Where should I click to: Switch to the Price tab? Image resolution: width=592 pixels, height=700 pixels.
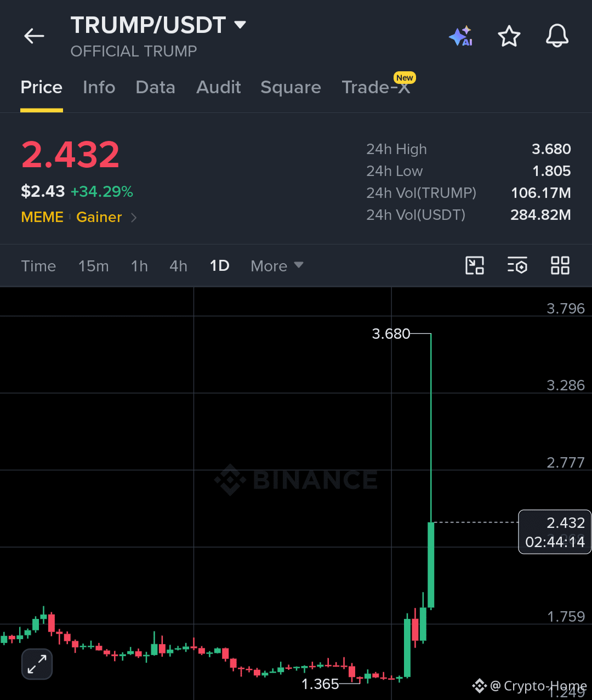42,87
